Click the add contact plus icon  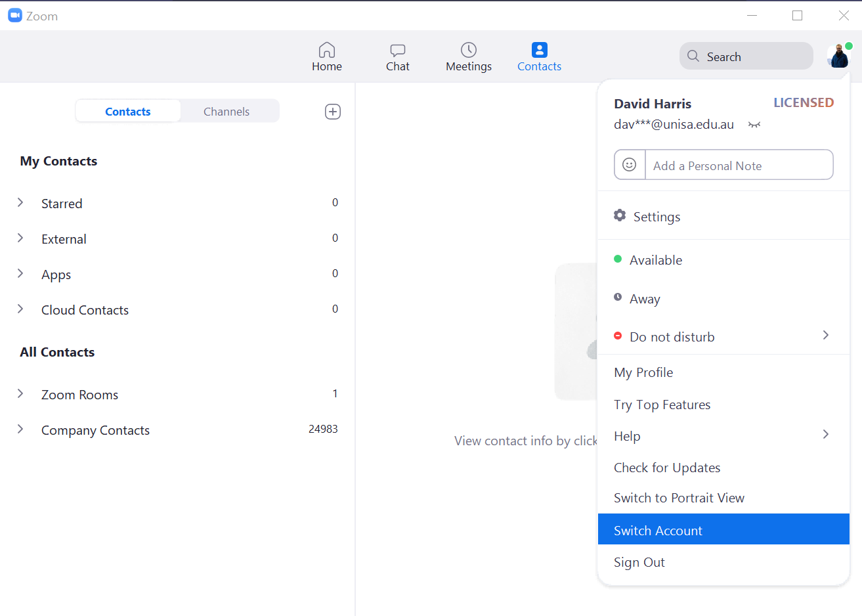click(x=333, y=112)
